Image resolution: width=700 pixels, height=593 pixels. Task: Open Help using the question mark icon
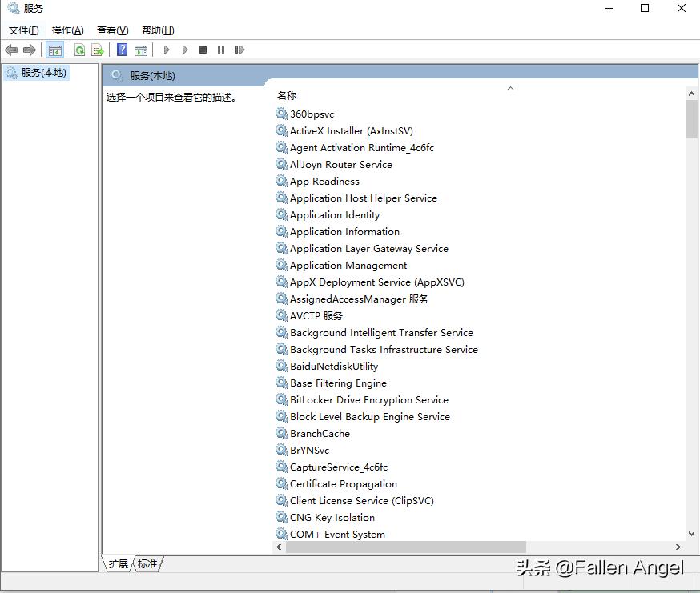click(x=122, y=49)
